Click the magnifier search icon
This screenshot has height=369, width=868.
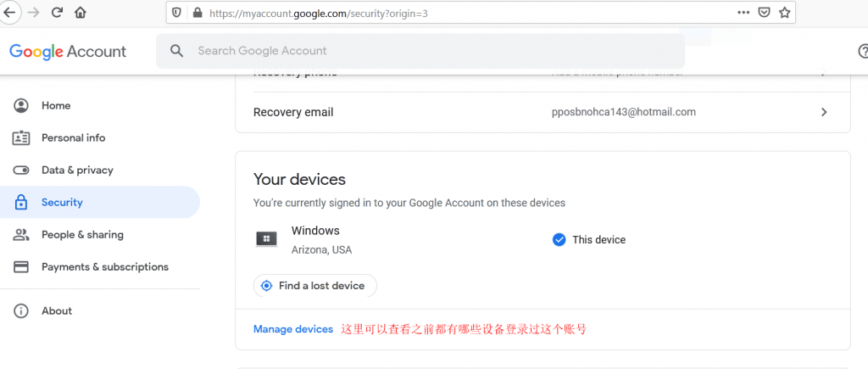click(176, 51)
